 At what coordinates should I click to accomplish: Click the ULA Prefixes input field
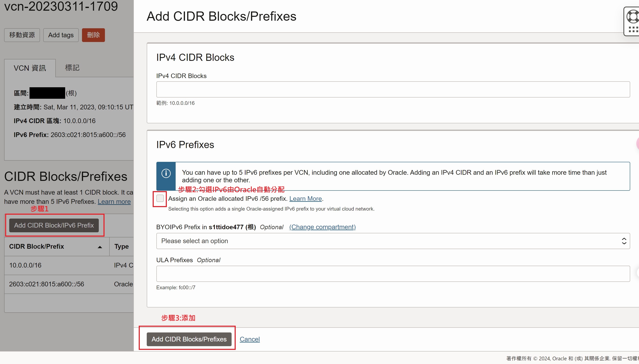(393, 274)
